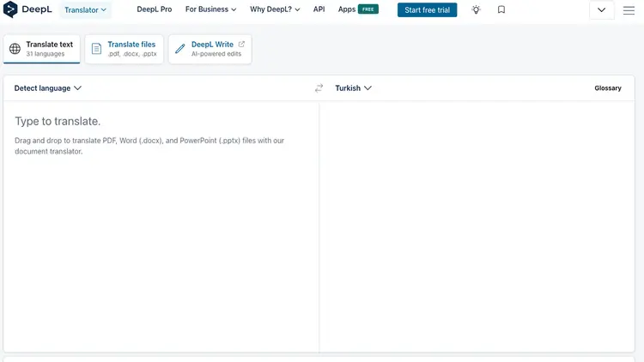The width and height of the screenshot is (644, 362).
Task: Expand the top-right chevron dropdown
Action: [x=601, y=9]
